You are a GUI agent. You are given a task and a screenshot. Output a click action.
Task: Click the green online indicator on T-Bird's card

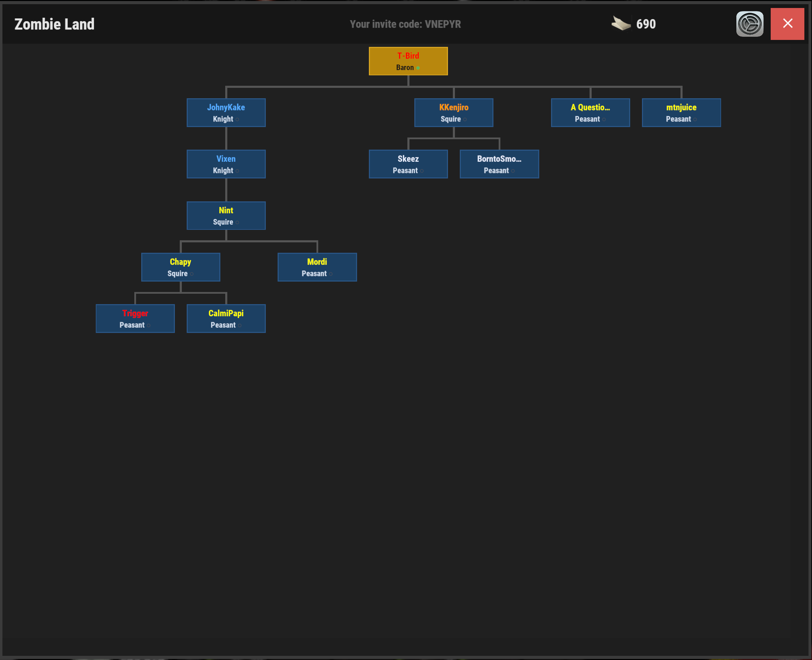418,68
